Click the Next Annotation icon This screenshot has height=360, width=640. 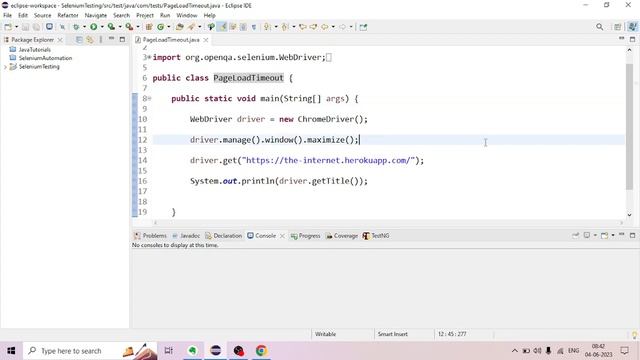click(x=267, y=27)
